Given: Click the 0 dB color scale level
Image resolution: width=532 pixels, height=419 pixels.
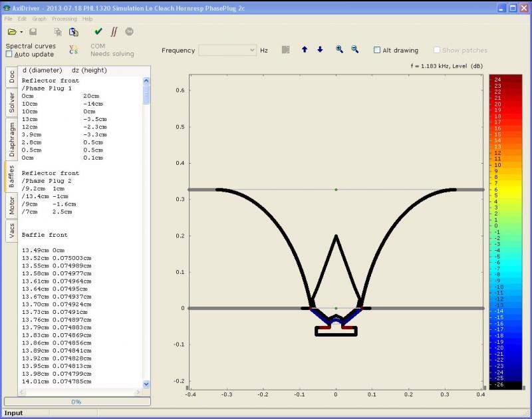Looking at the screenshot, I should (x=496, y=225).
